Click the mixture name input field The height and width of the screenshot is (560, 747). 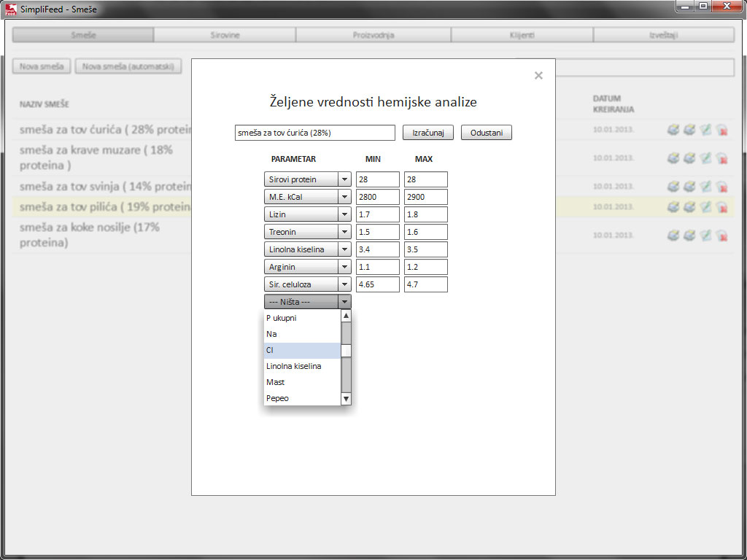pyautogui.click(x=315, y=133)
